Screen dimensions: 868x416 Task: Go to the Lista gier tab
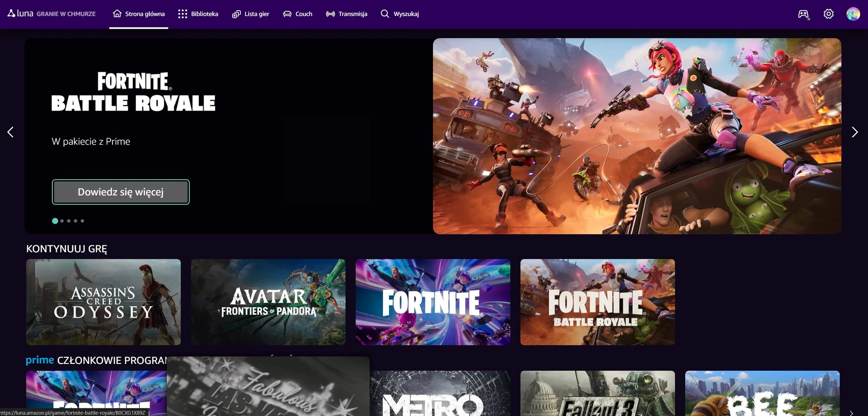coord(251,14)
